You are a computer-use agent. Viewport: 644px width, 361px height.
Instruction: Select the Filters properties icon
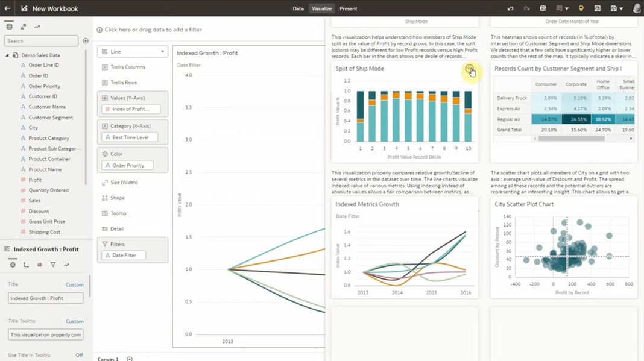tap(53, 264)
